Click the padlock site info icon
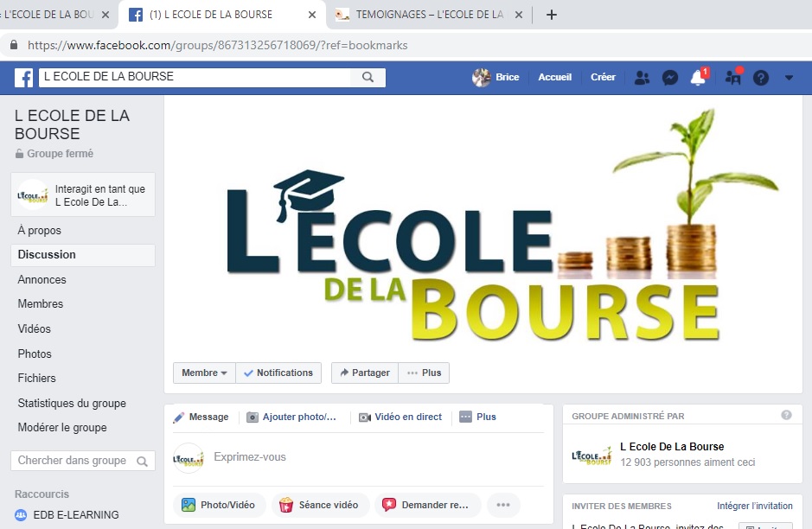This screenshot has width=812, height=529. tap(14, 45)
